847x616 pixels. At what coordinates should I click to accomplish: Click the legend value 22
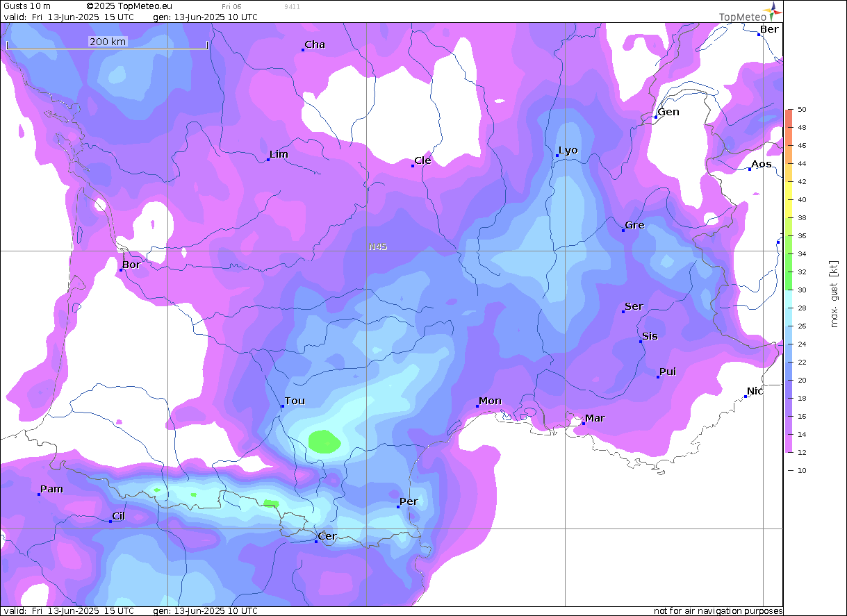coord(802,363)
